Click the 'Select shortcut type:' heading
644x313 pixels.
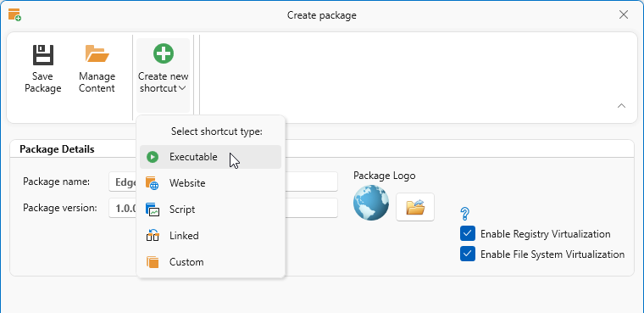click(x=216, y=131)
